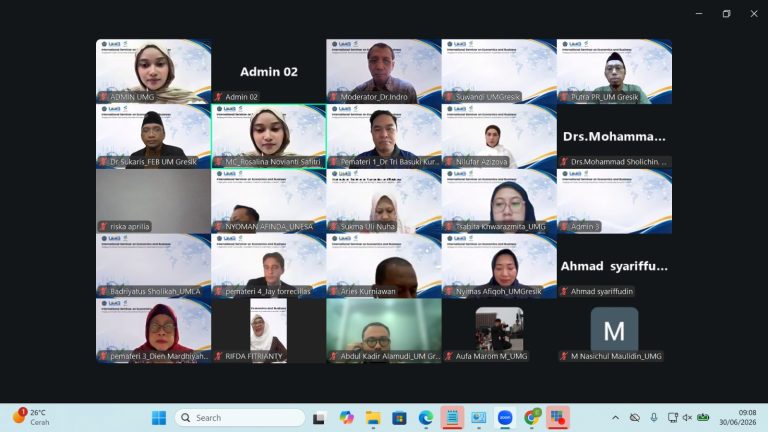
Task: Select the Admin 02 participant tile
Action: 268,72
